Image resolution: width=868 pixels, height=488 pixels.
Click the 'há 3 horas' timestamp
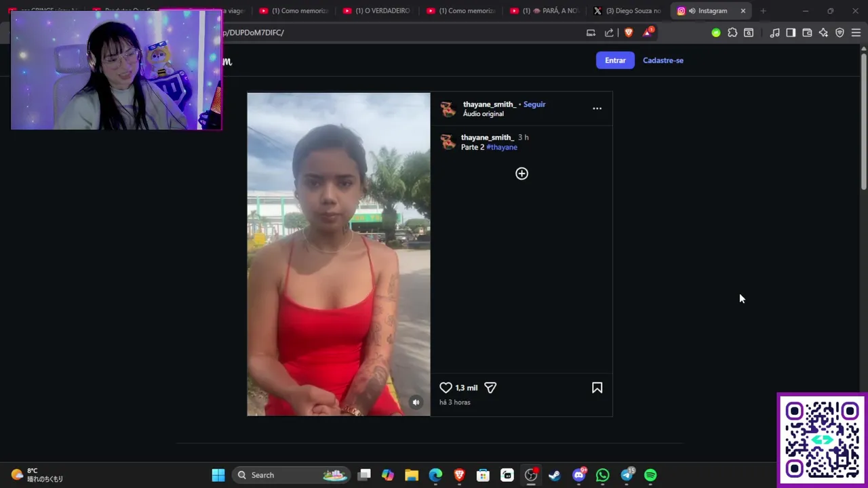click(454, 403)
